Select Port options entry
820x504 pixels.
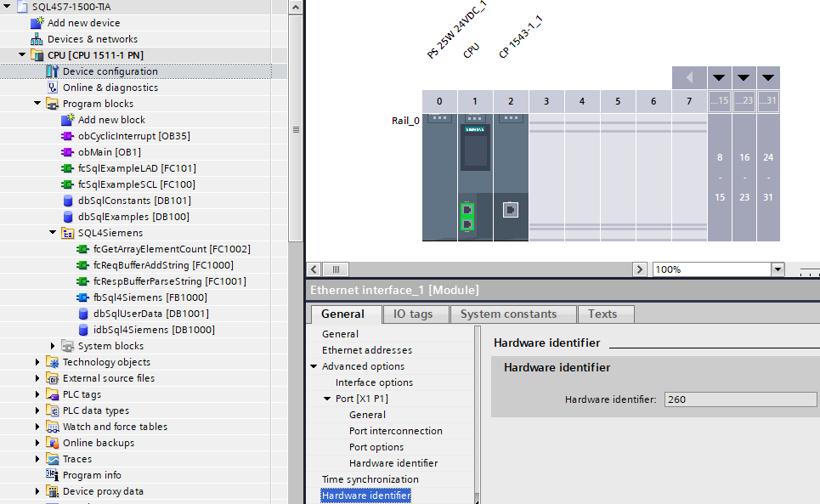[376, 447]
